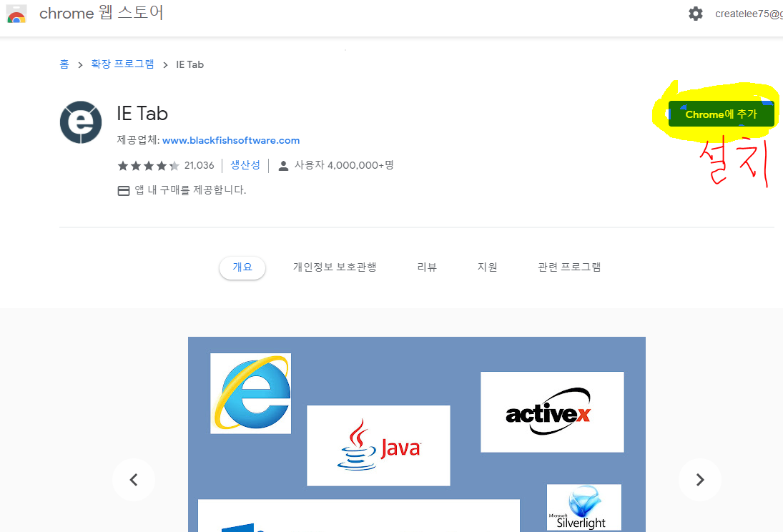Show next screenshot with right arrow
Viewport: 783px width, 532px height.
click(x=700, y=480)
